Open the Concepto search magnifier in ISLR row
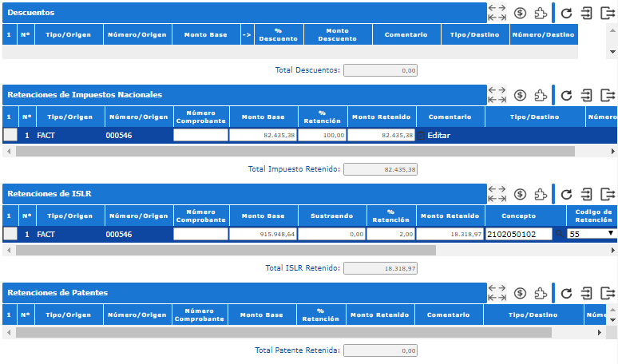Screen dimensions: 618x364 559,234
